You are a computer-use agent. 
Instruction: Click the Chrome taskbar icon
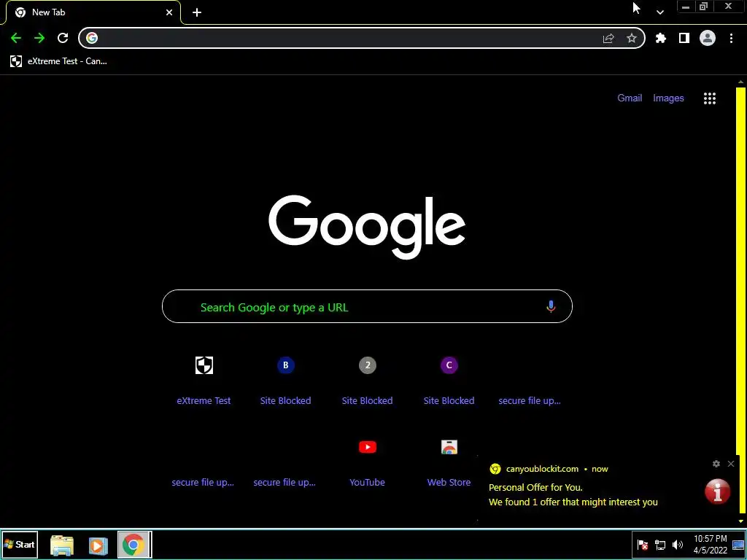click(134, 545)
